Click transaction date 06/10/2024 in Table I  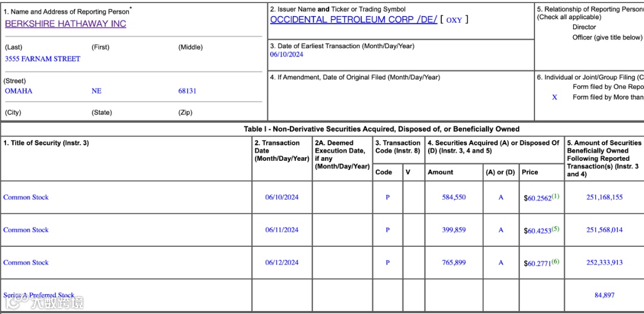point(281,197)
